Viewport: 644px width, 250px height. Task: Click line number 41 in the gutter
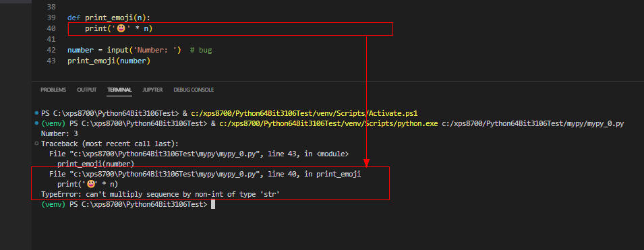(x=51, y=39)
